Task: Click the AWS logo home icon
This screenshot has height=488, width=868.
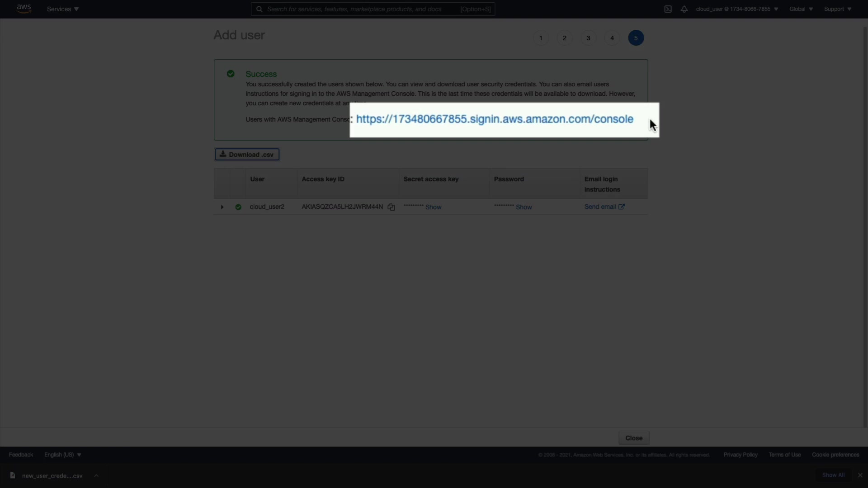Action: coord(24,9)
